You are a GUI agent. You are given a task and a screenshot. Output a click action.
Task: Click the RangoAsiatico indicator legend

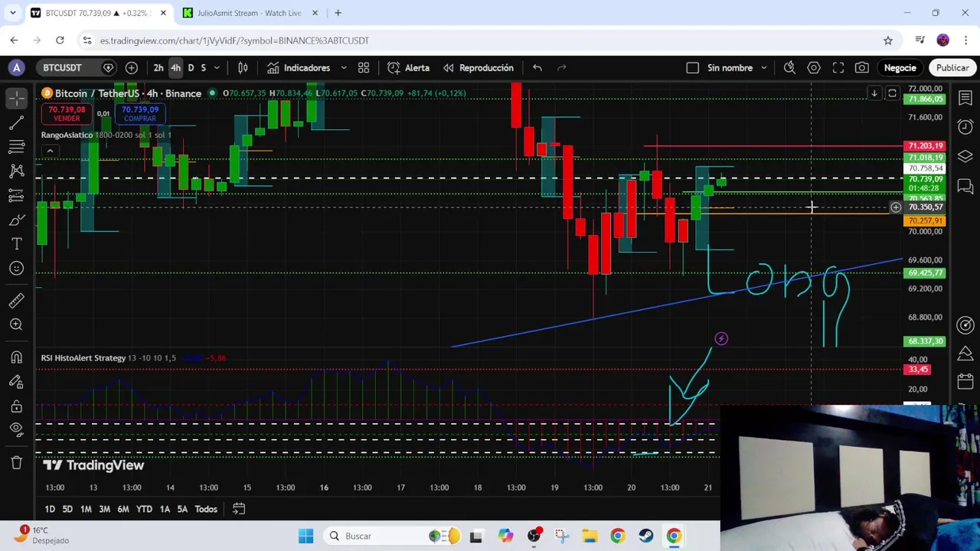(x=67, y=135)
